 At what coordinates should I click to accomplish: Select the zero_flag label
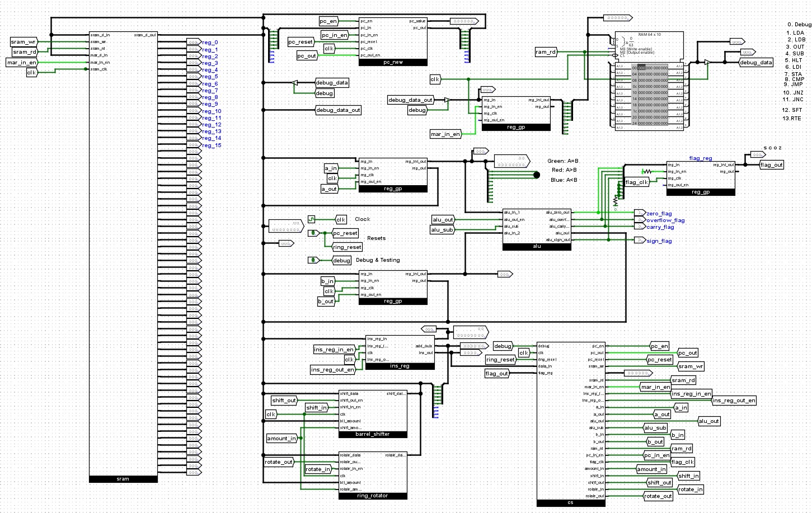[659, 214]
